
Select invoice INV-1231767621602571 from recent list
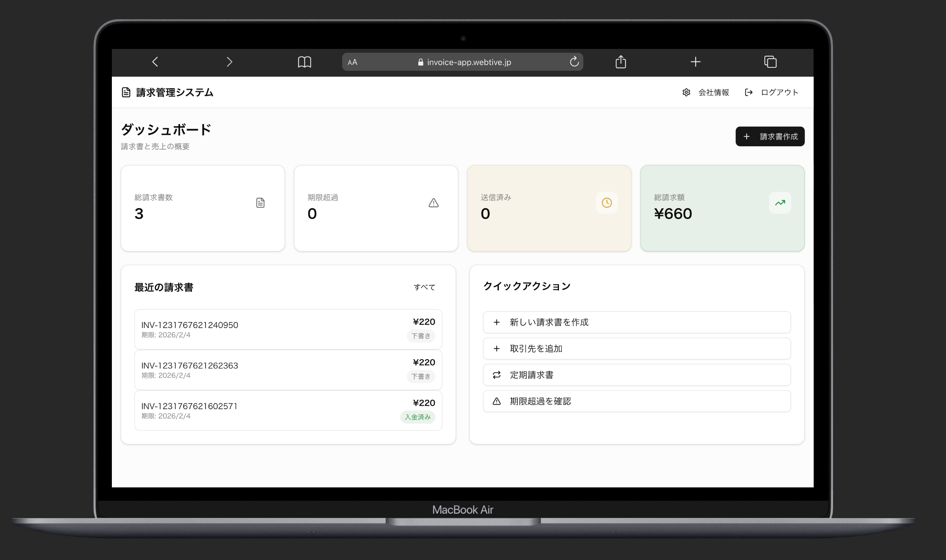(x=189, y=406)
